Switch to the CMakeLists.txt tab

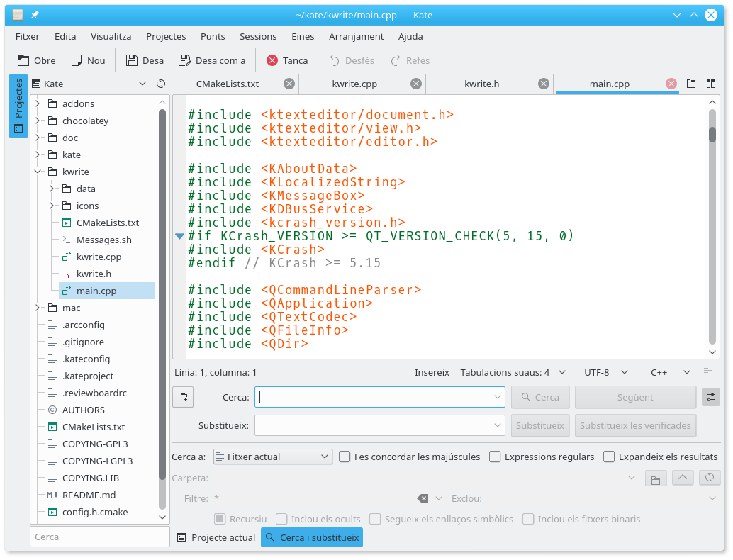click(x=227, y=84)
